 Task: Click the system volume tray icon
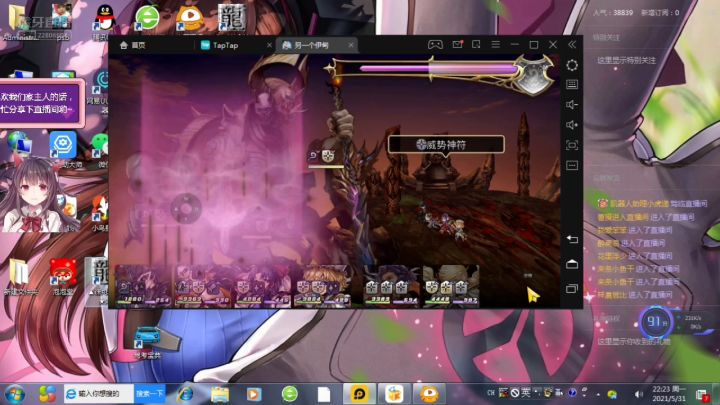638,394
